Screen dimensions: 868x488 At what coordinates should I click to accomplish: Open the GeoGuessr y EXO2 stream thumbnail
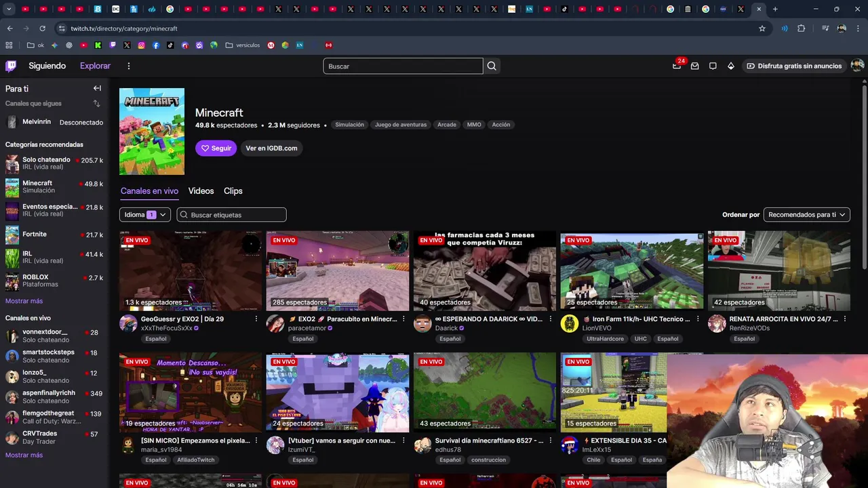191,271
